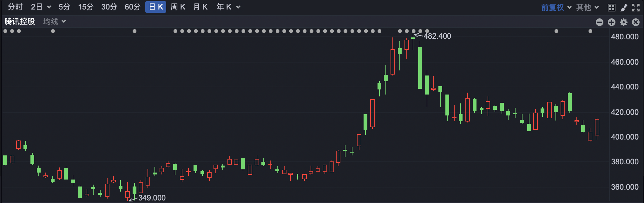Screen dimensions: 644x203
Task: Open the chart grid layout icon
Action: pos(612,8)
